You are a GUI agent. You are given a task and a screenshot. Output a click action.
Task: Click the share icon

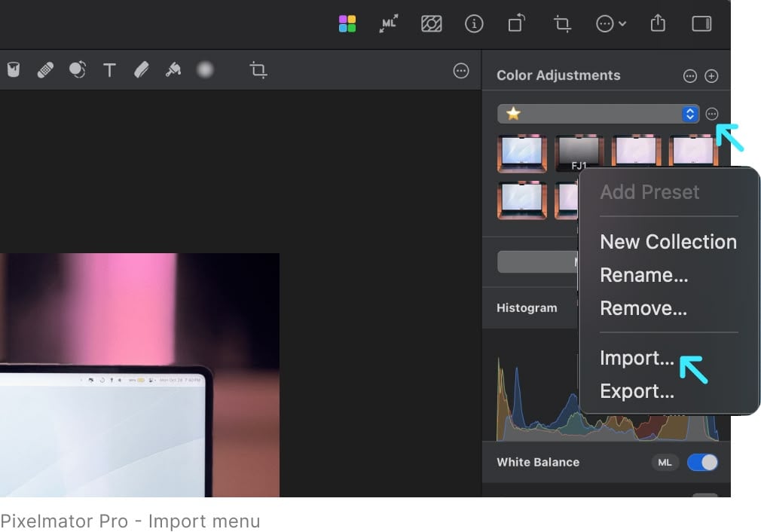click(x=658, y=23)
